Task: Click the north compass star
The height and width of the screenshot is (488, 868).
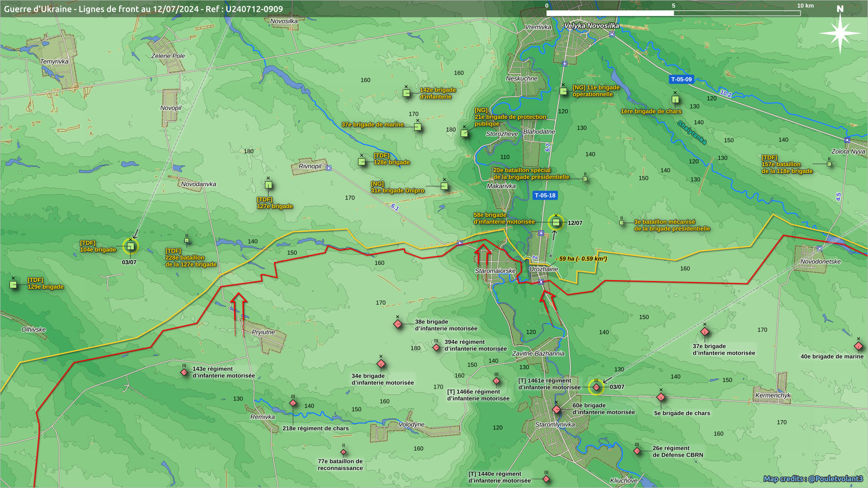Action: (840, 33)
